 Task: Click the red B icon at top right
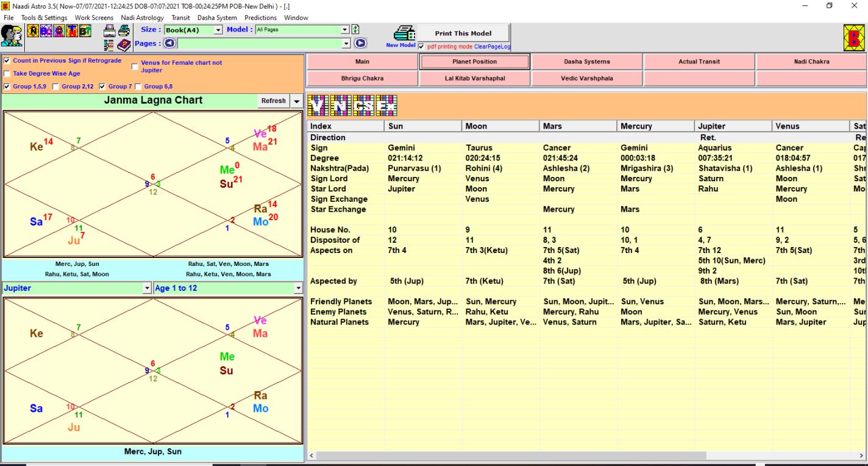[x=854, y=38]
